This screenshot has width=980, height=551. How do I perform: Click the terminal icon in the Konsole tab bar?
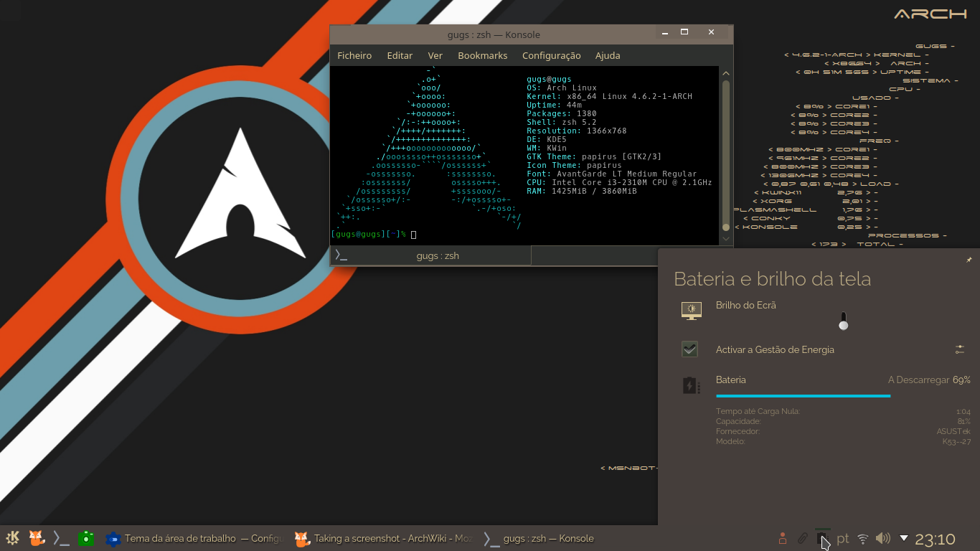point(341,255)
